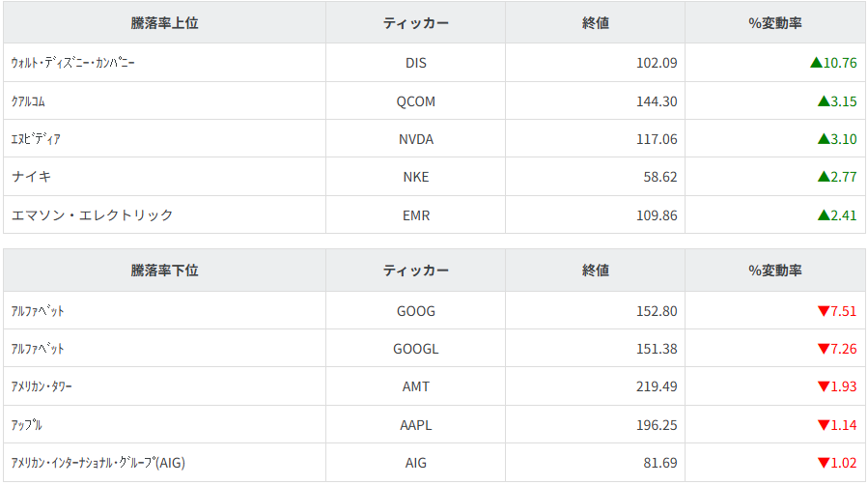Screen dimensions: 868x485
Task: Click the 騰落率上位 column header
Action: [x=164, y=23]
